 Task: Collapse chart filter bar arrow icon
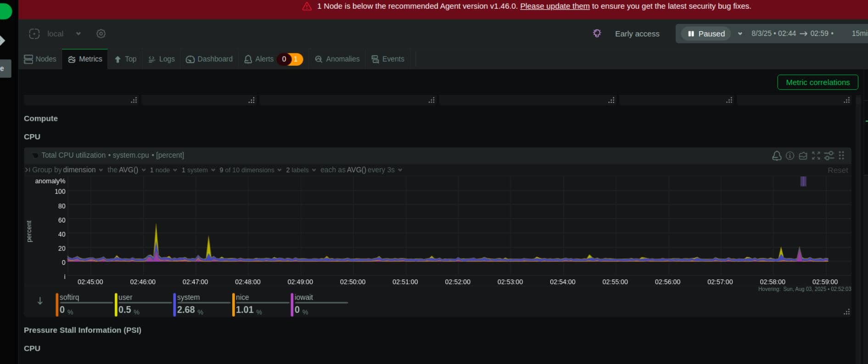27,170
